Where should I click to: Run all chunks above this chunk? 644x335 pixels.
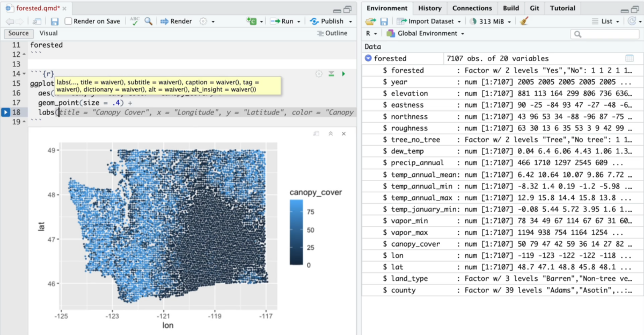pos(331,73)
